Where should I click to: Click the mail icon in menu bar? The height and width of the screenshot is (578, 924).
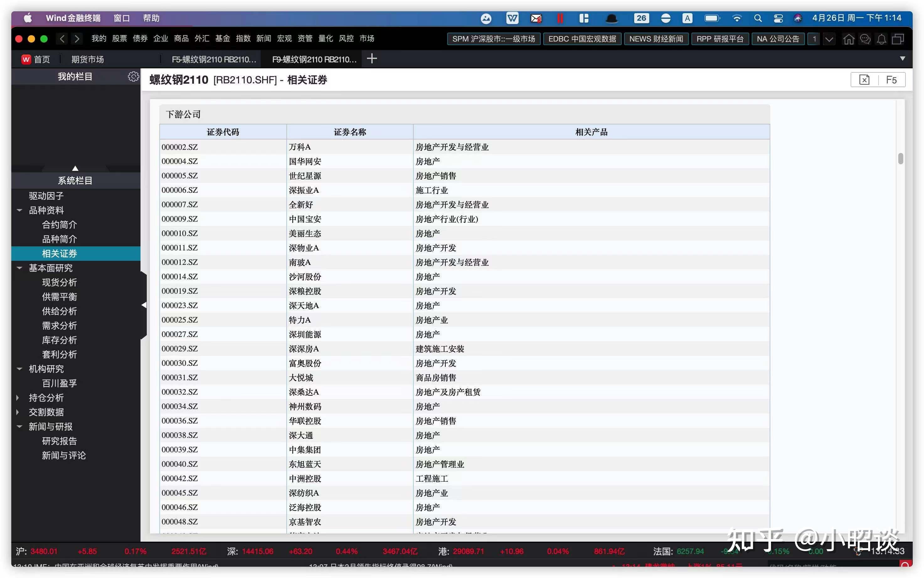tap(536, 18)
